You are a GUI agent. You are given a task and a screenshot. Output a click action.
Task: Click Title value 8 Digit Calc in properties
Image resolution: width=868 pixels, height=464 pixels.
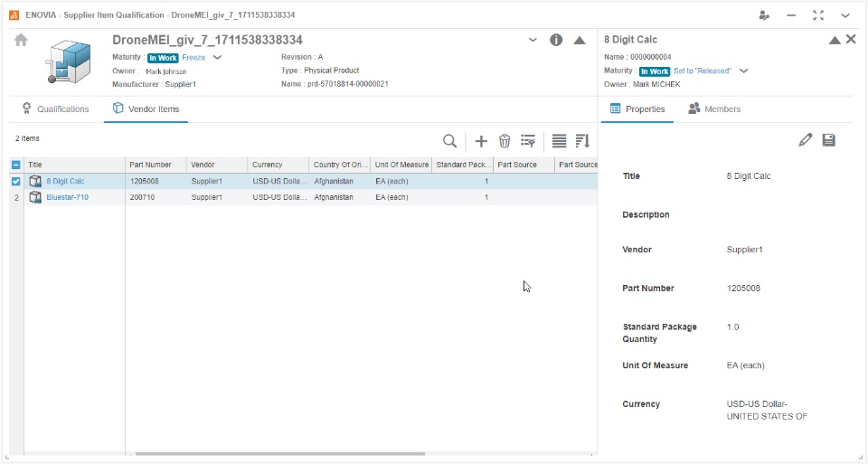(749, 176)
